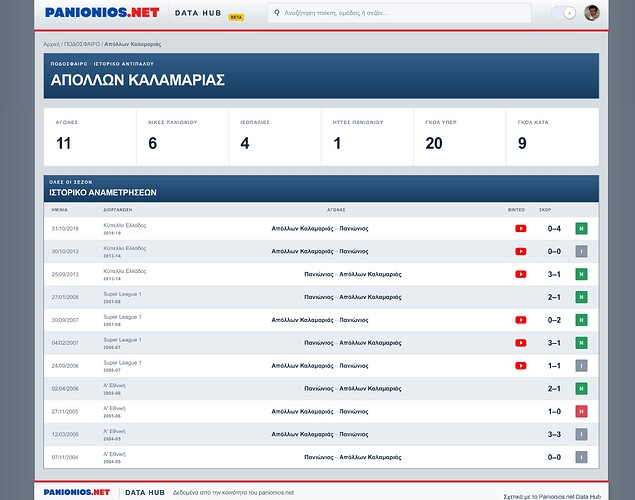Click the green win badge on the 02/04/2006 row

581,389
